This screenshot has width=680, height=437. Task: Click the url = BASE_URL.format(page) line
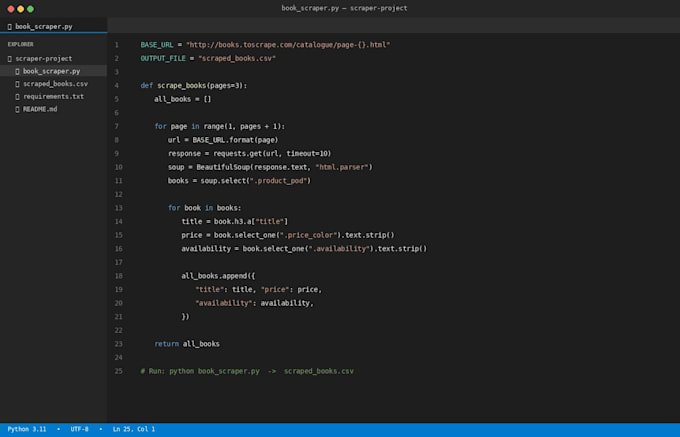(x=223, y=140)
